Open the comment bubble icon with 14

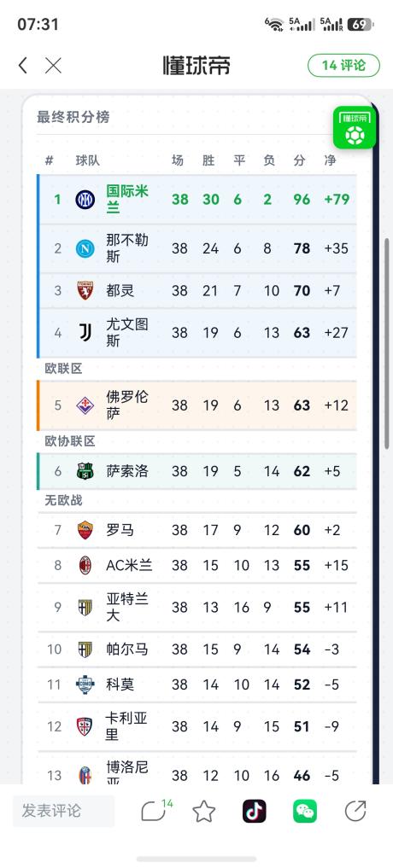point(155,811)
